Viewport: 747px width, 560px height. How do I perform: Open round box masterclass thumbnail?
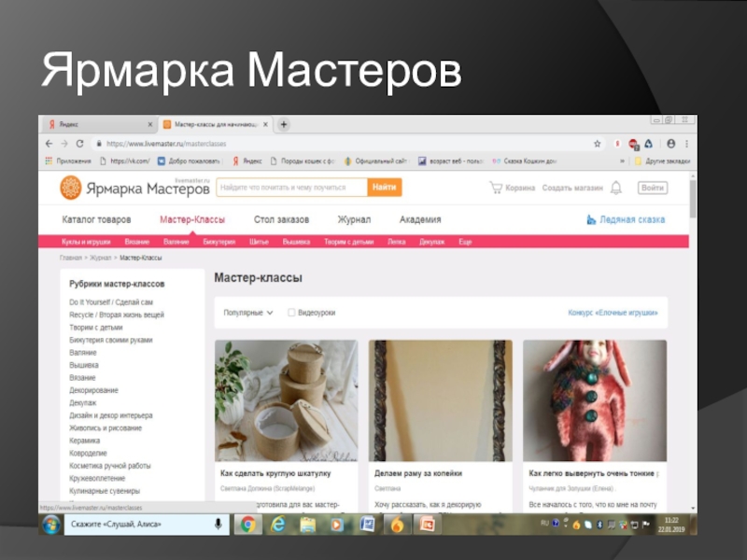coord(286,400)
